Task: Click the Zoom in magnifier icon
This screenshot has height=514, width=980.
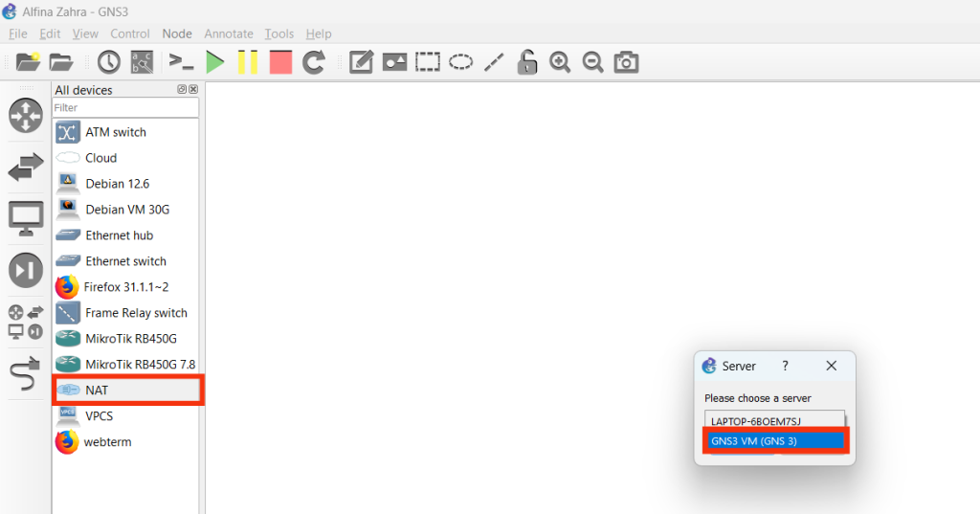Action: click(x=560, y=62)
